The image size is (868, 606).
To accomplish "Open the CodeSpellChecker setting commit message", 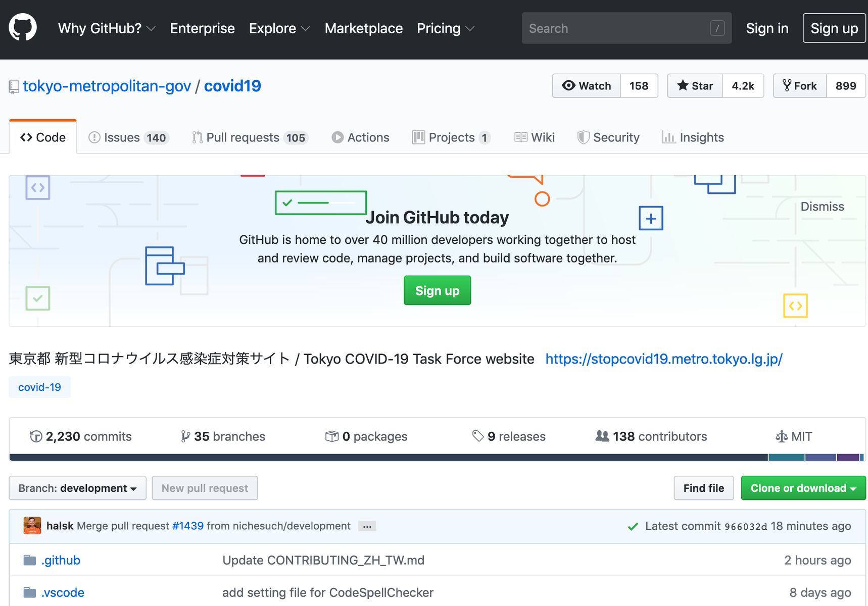I will 328,592.
